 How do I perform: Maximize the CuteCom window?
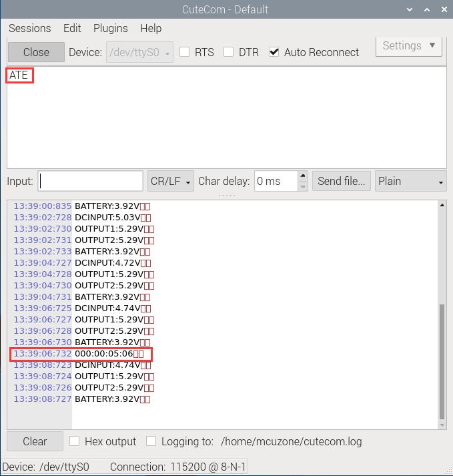pyautogui.click(x=427, y=9)
